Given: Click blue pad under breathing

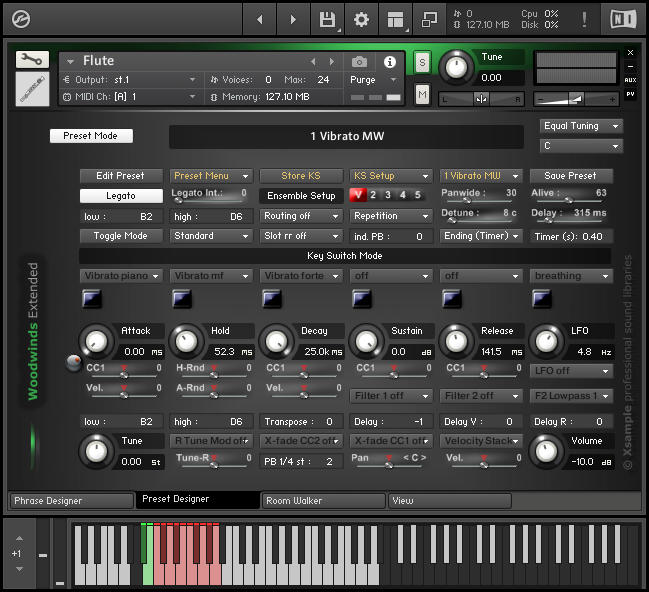Looking at the screenshot, I should pos(542,298).
